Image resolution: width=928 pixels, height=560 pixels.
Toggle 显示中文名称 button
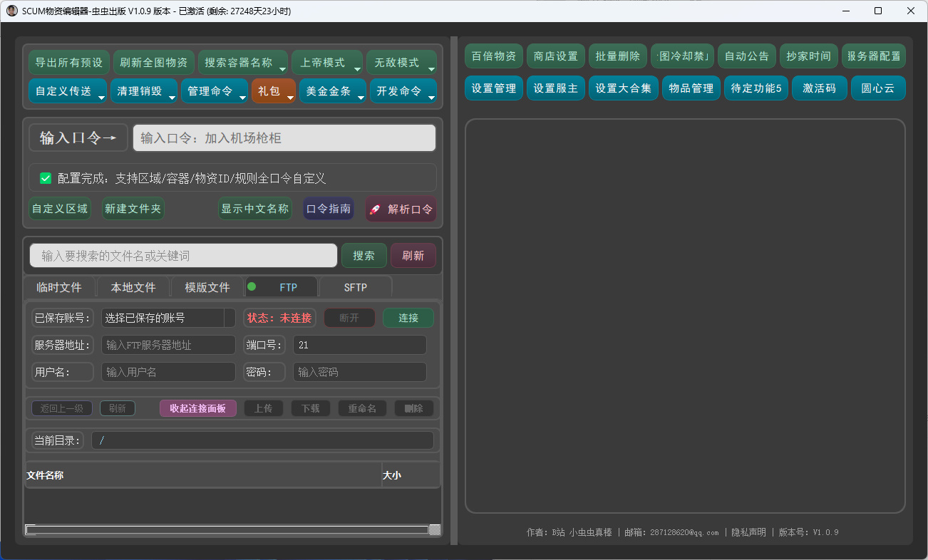[x=255, y=209]
